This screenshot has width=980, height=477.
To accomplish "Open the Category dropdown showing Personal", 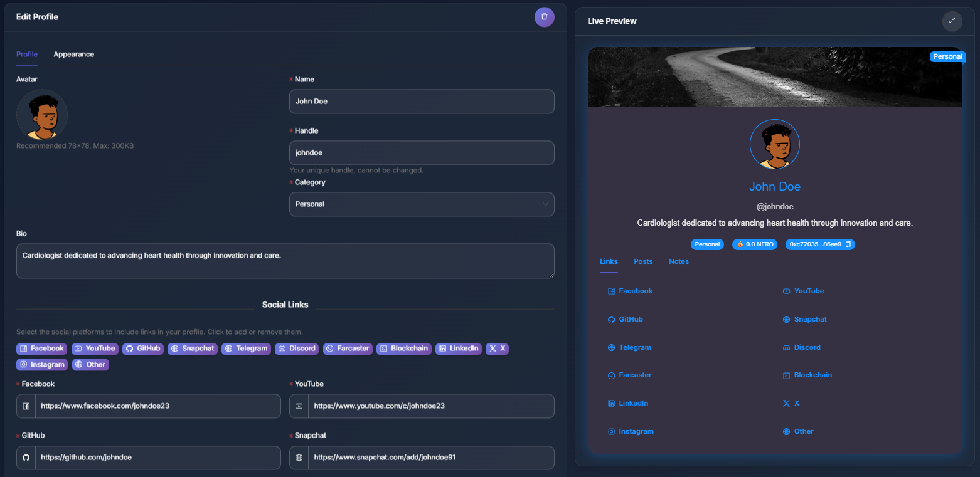I will [x=421, y=204].
